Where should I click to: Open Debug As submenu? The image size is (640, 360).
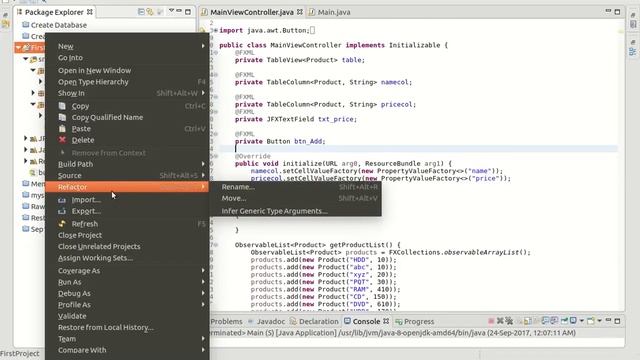127,293
